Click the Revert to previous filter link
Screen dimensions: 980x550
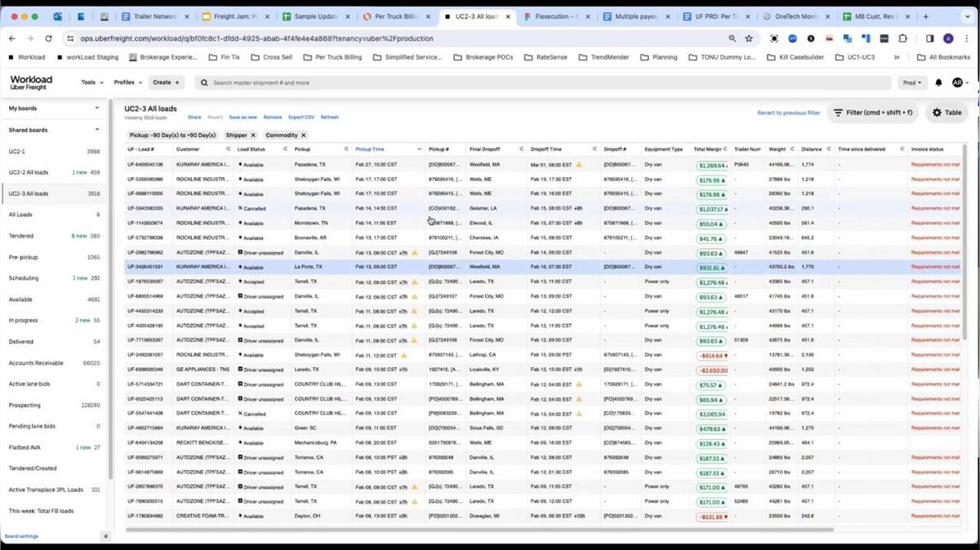click(788, 113)
